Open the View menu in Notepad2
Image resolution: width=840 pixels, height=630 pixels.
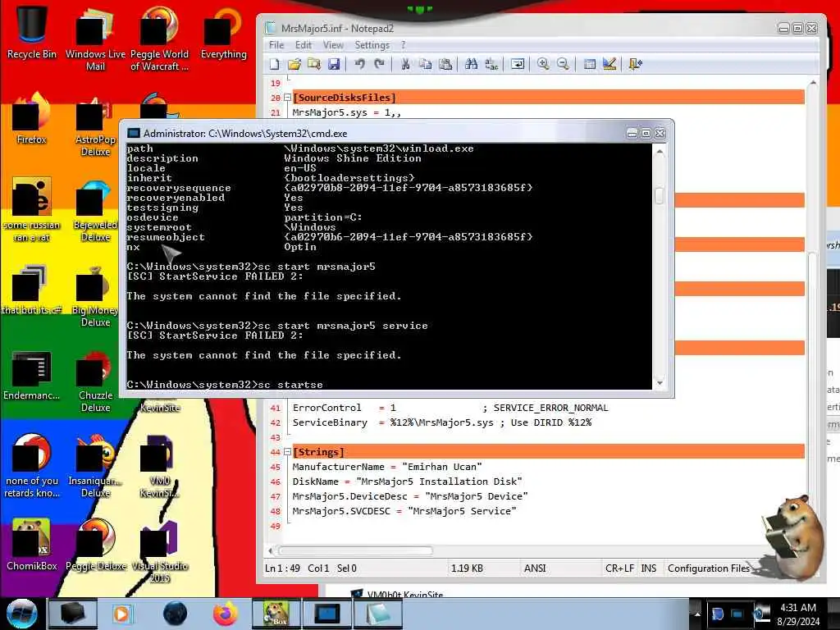[x=333, y=45]
